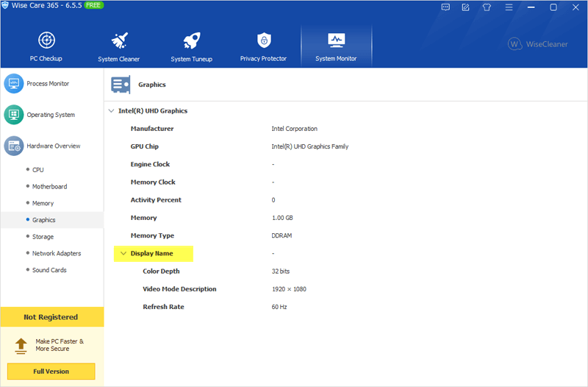Select Memory under Hardware Overview

(43, 203)
